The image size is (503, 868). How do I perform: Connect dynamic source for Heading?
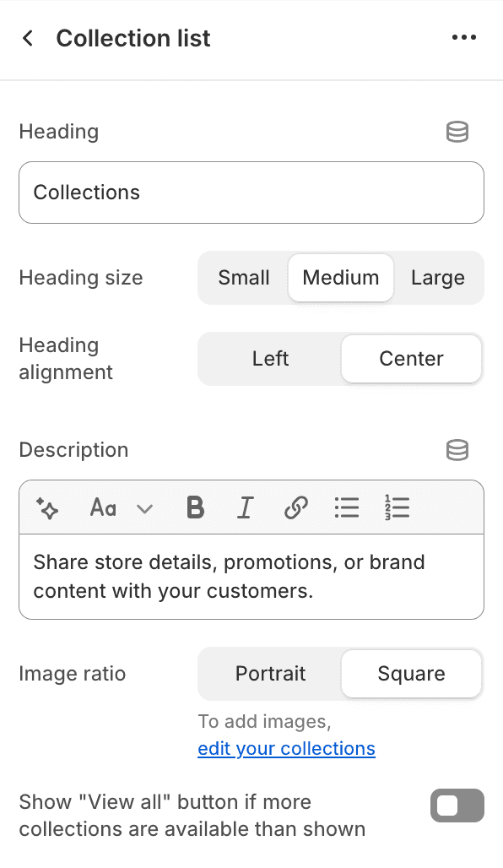click(x=457, y=132)
